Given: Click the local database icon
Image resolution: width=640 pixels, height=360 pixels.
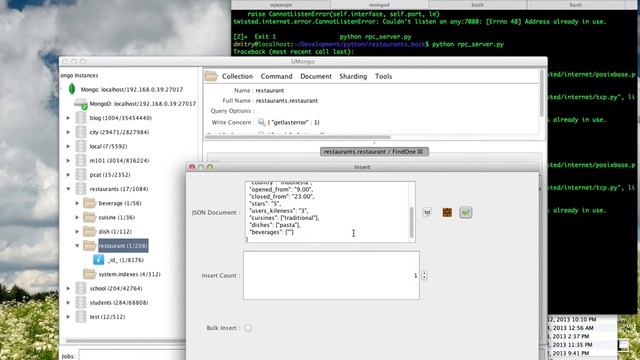Looking at the screenshot, I should pyautogui.click(x=81, y=146).
